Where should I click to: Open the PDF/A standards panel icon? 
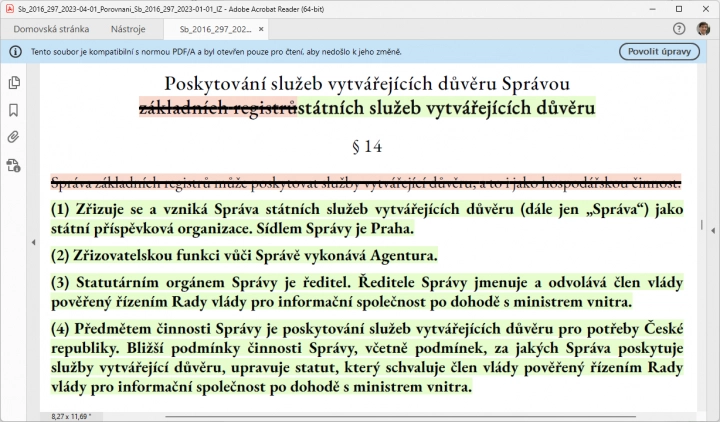(x=14, y=165)
